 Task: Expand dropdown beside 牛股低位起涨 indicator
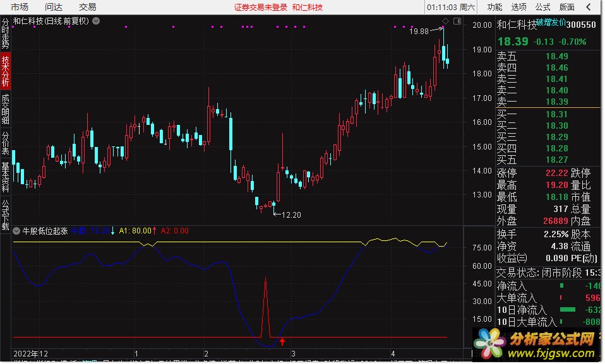coord(16,231)
